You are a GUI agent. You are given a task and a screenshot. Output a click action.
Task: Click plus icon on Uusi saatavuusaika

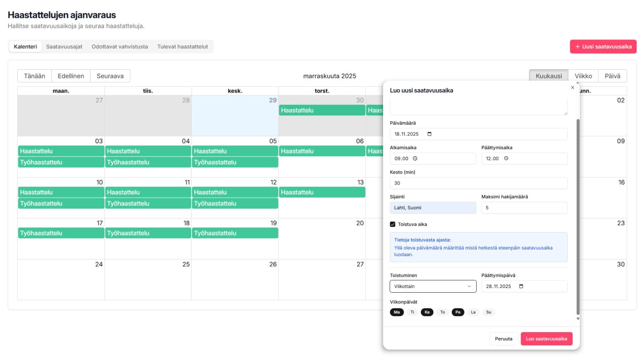pos(578,47)
